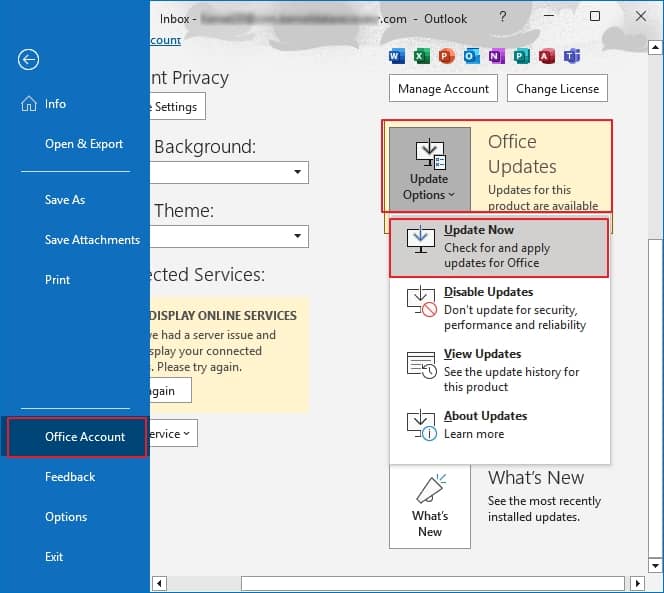This screenshot has height=593, width=664.
Task: Select View Updates menu entry
Action: pos(499,371)
